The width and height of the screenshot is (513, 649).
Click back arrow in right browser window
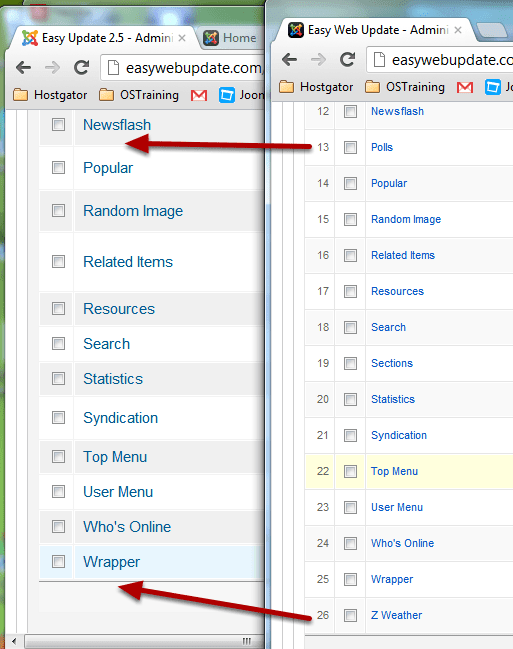[x=289, y=60]
